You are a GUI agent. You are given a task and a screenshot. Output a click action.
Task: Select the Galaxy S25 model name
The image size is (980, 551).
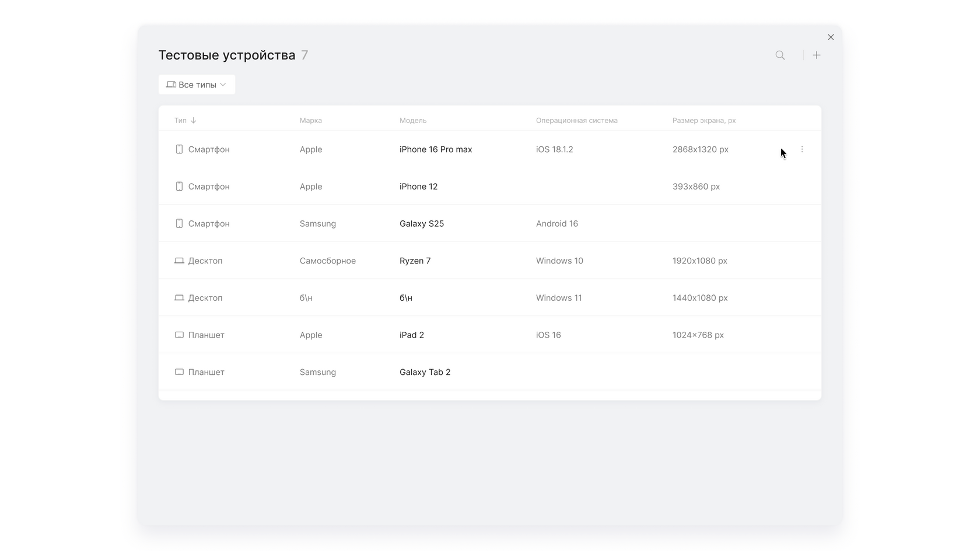[422, 223]
